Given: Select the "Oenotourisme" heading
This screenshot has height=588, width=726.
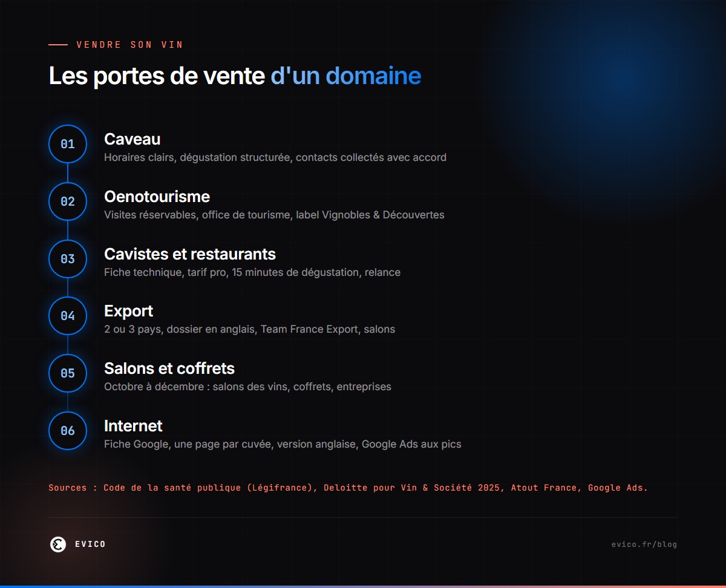Looking at the screenshot, I should pyautogui.click(x=157, y=197).
